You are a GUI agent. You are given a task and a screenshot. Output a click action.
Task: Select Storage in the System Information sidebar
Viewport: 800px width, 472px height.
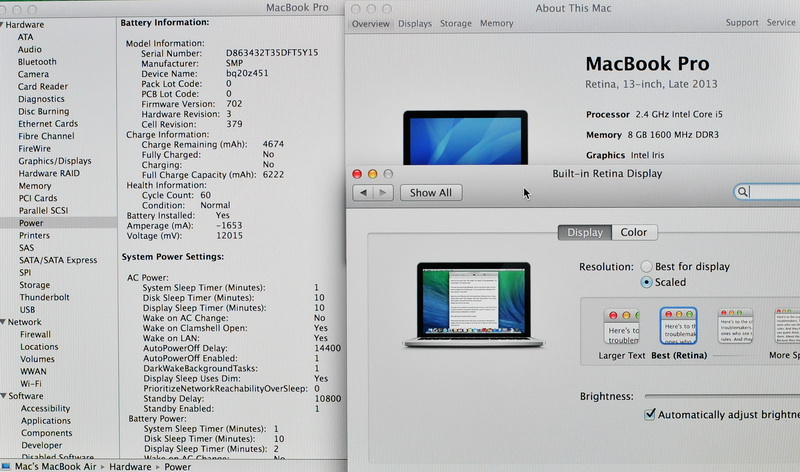35,285
